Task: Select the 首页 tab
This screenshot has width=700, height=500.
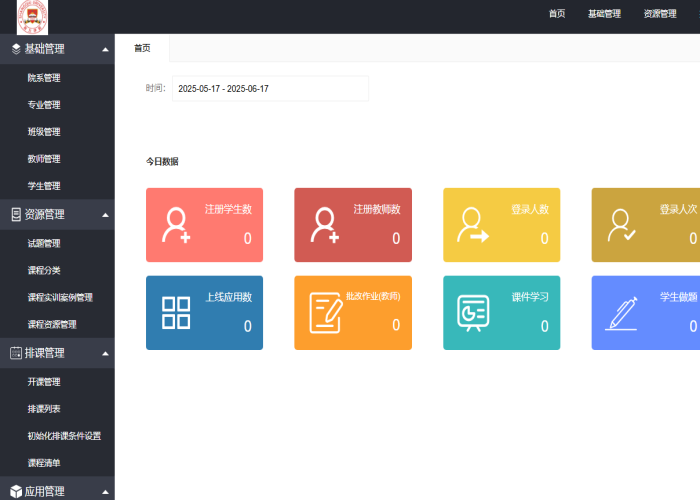Action: [x=142, y=48]
